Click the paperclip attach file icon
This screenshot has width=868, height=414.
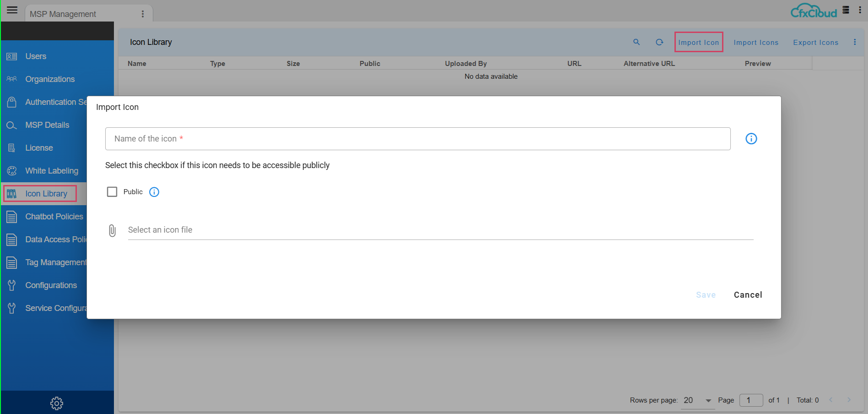(112, 230)
